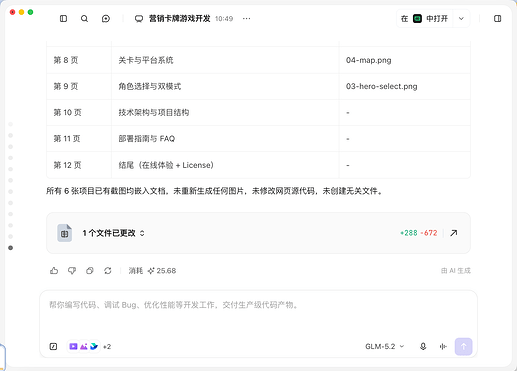Click the 04-map.png file name
The image size is (517, 371).
tap(368, 60)
